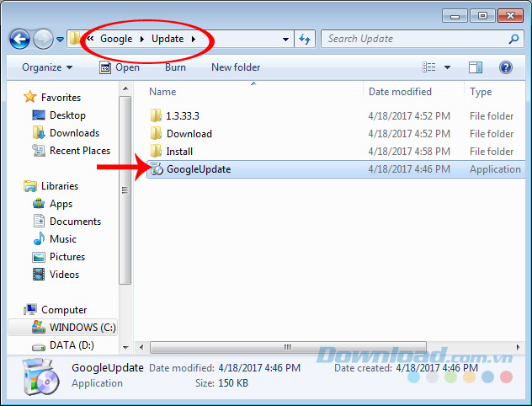Refresh the Update folder view

[x=305, y=39]
